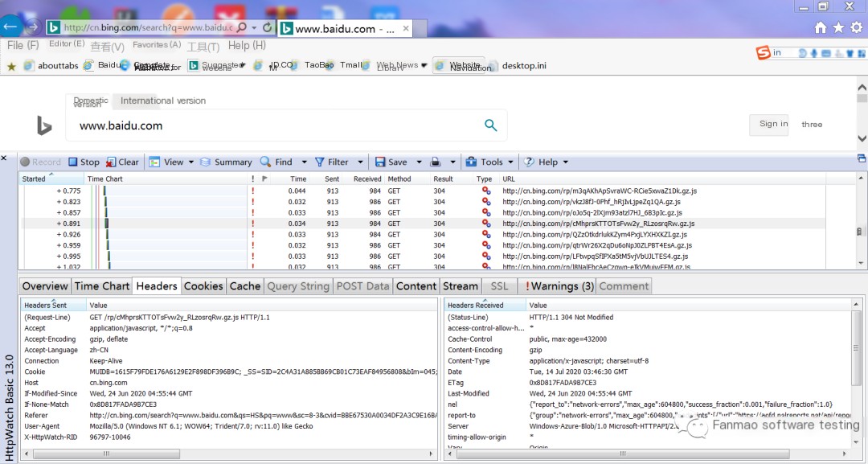The width and height of the screenshot is (868, 464).
Task: Clear the HttpWatch request log
Action: (x=122, y=162)
